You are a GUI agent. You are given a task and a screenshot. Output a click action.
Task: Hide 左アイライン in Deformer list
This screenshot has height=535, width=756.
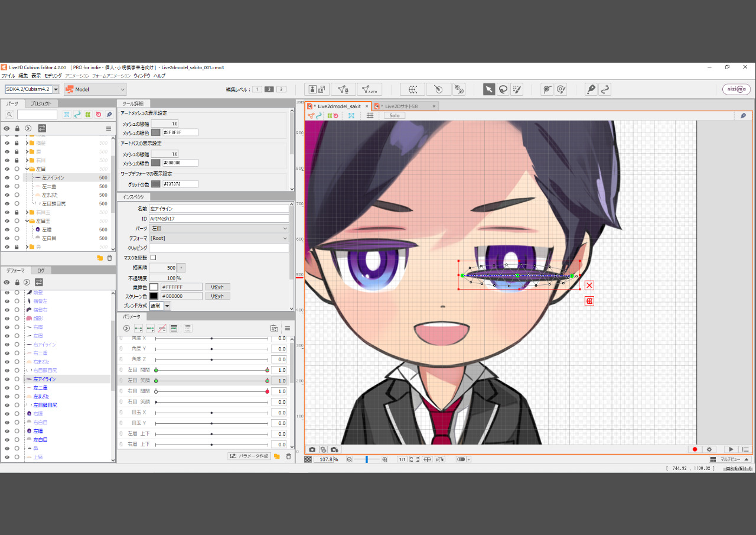(7, 379)
